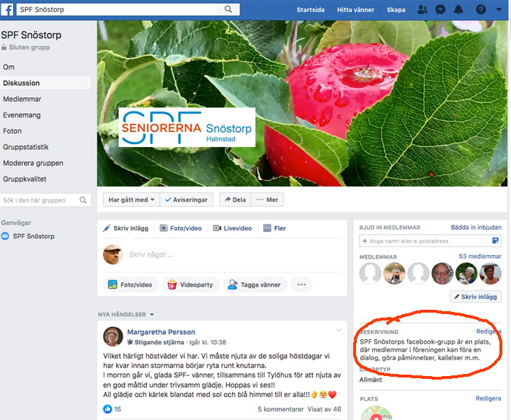Open the help question mark icon
511x420 pixels.
(481, 9)
